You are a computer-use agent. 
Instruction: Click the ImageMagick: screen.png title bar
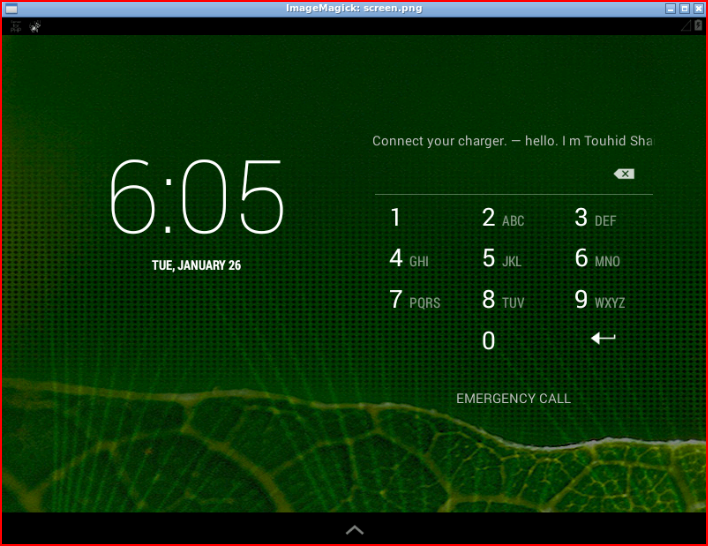point(354,8)
